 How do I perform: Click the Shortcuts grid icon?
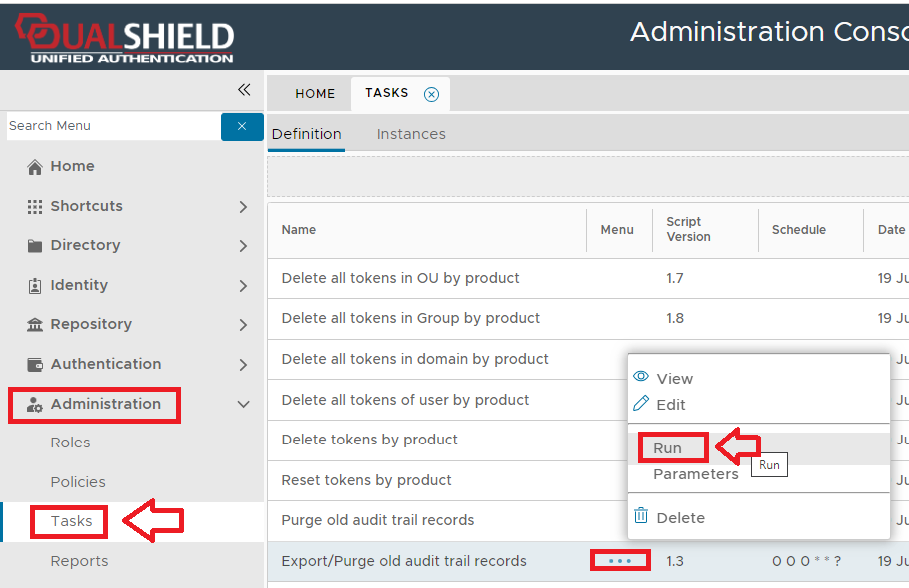[x=35, y=206]
